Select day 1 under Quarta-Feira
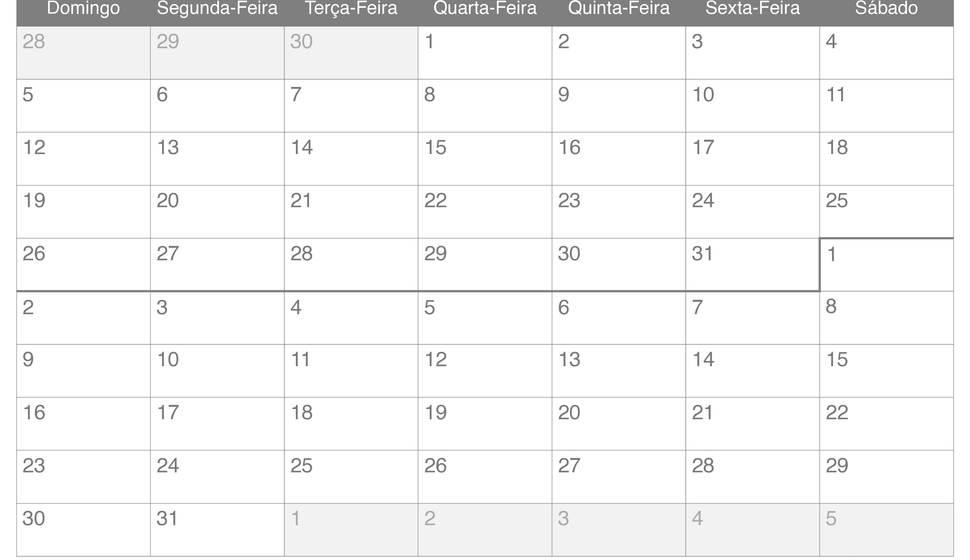Screen dimensions: 970x560 point(485,53)
